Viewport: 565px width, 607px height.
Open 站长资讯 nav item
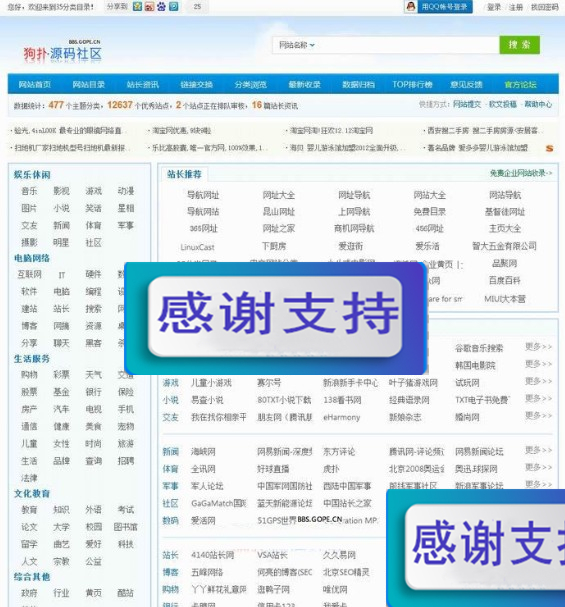142,84
